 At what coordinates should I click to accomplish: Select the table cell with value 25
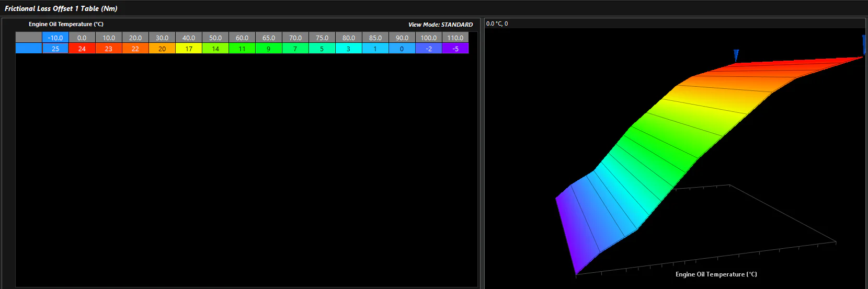click(x=55, y=49)
